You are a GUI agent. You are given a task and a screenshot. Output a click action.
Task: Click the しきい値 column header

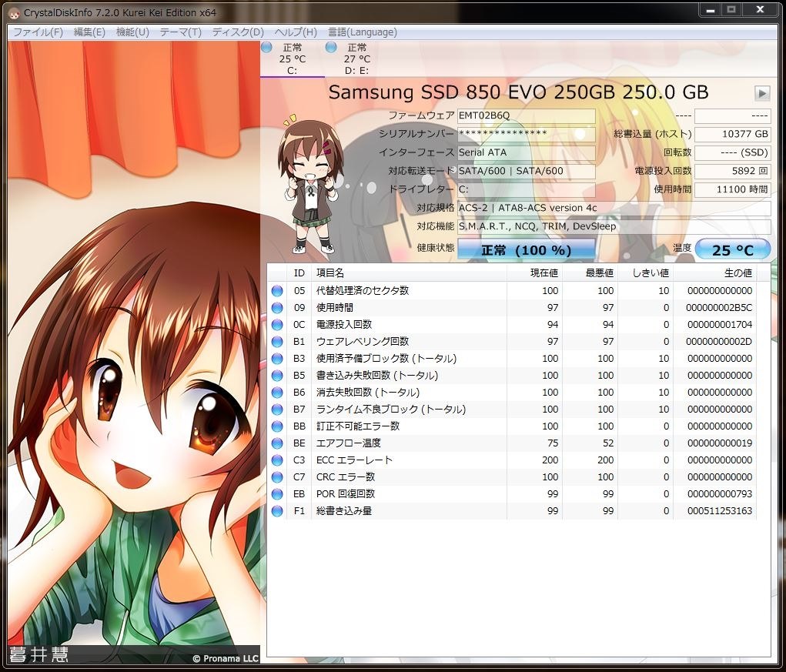(646, 273)
